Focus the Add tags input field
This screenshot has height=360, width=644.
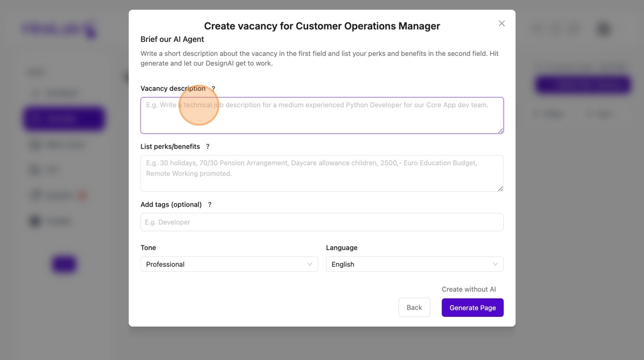tap(321, 222)
